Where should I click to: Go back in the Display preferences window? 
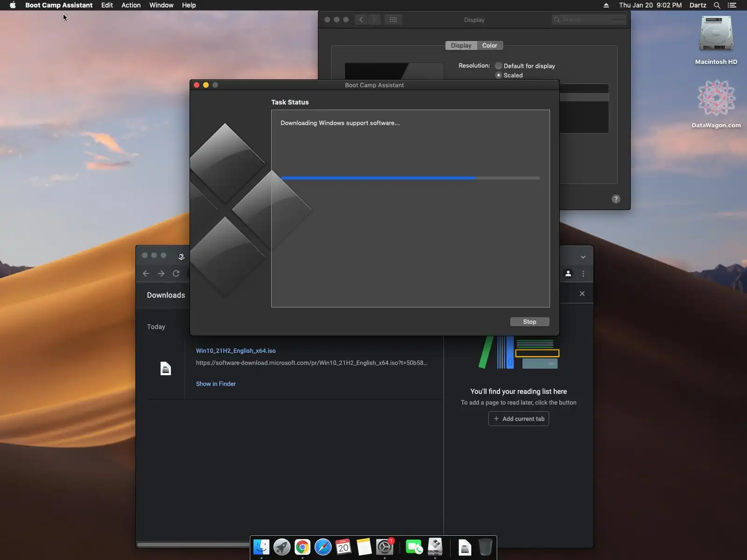click(x=361, y=20)
